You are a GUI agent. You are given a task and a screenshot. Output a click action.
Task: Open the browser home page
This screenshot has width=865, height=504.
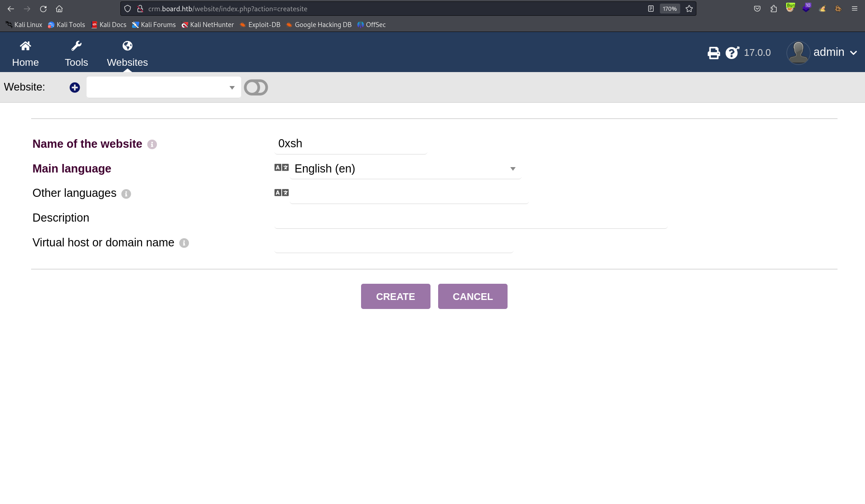point(59,9)
